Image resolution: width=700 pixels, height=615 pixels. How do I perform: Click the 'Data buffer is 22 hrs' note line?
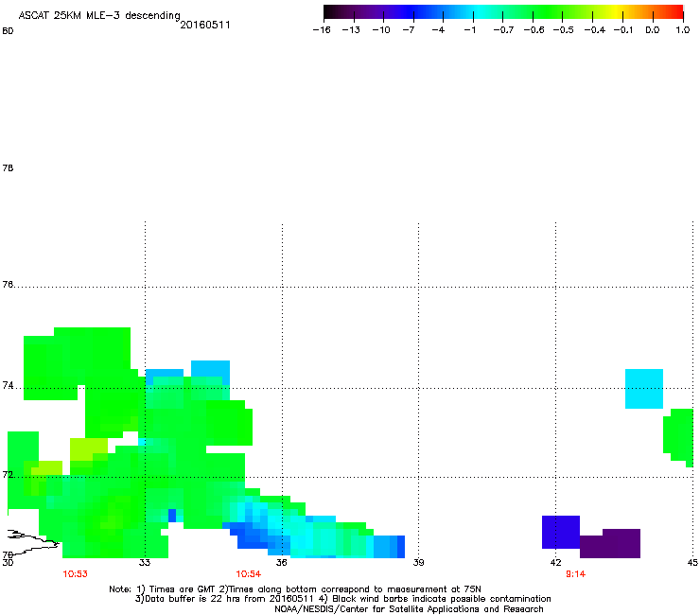tap(342, 599)
